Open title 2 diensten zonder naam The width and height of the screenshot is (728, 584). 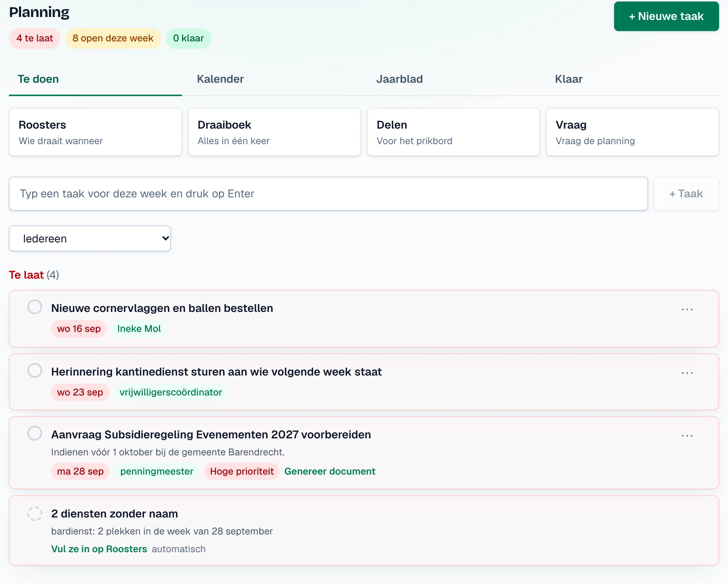pyautogui.click(x=115, y=513)
